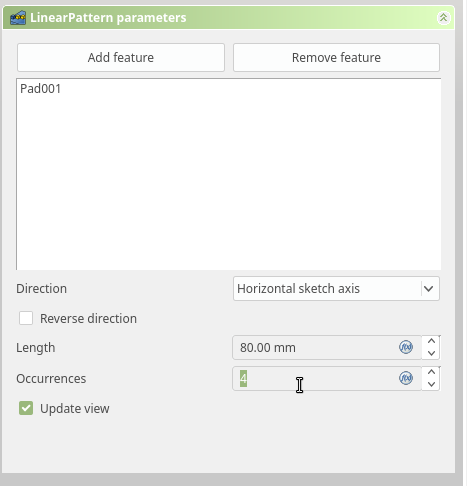Click inside the Length input field
The width and height of the screenshot is (467, 486).
click(317, 347)
